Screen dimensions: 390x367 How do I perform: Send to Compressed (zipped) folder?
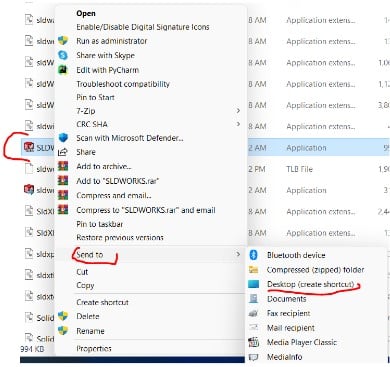click(x=315, y=270)
